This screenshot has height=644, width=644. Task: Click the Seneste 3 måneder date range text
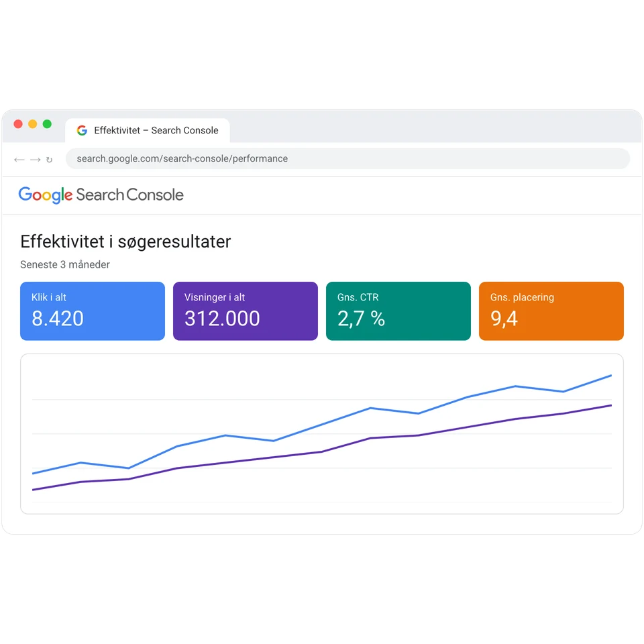click(x=65, y=264)
